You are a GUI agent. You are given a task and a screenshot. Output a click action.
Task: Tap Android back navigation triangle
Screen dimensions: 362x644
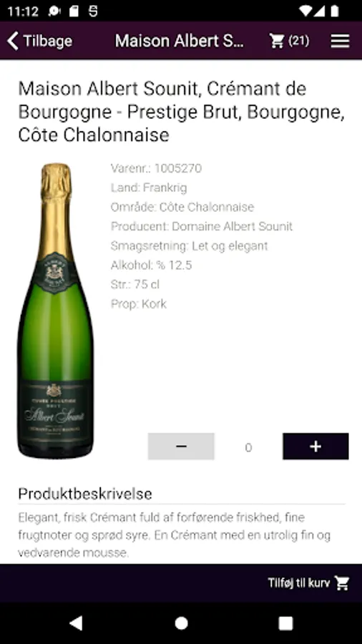[76, 623]
